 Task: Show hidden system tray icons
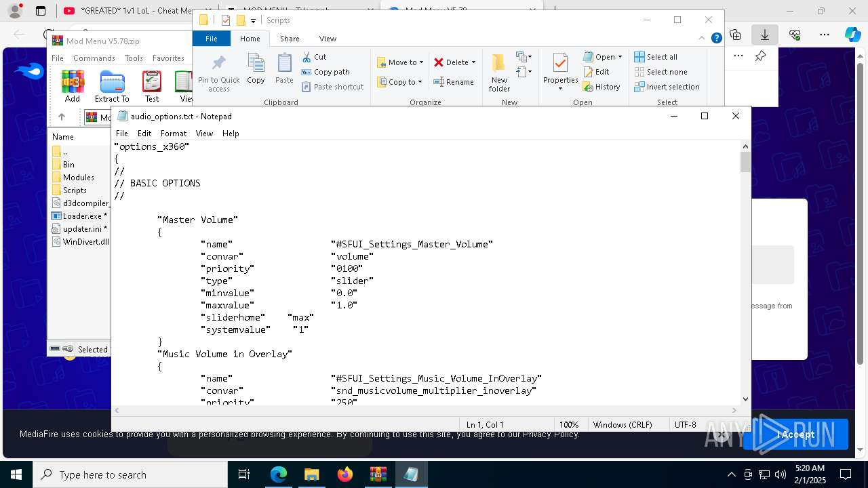point(731,474)
